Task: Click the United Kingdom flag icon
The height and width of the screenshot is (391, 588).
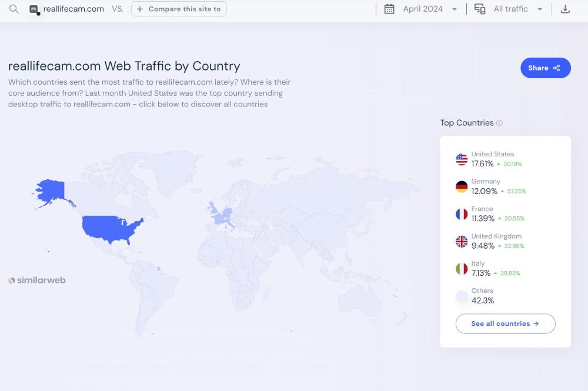Action: click(462, 242)
